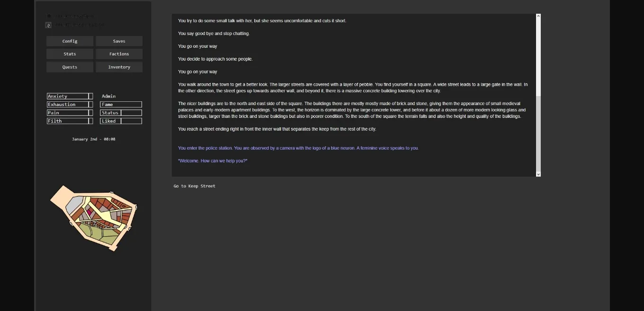Click the Anxiety meter

[x=70, y=96]
